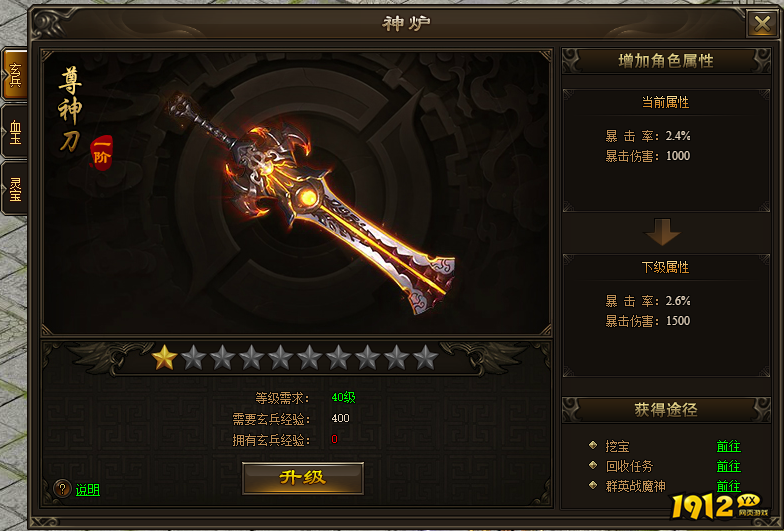Click the 增加角色属性 panel header
Screen dimensions: 784x531
click(x=666, y=60)
